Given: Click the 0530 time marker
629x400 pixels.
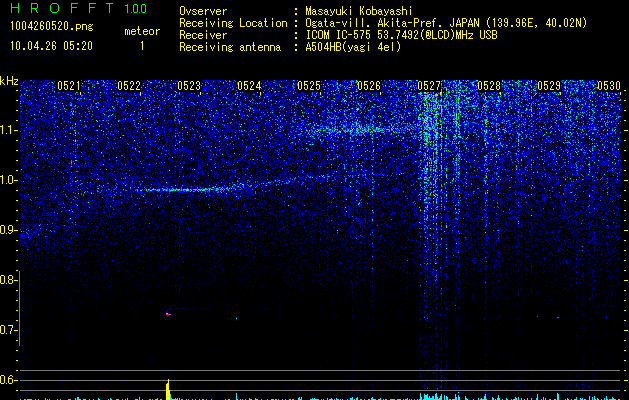Looking at the screenshot, I should pos(609,85).
